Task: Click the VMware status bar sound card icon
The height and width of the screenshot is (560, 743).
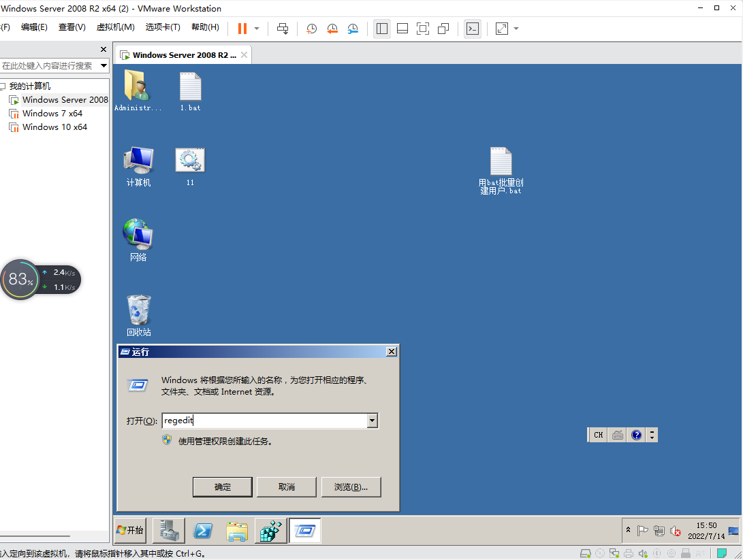Action: (x=642, y=553)
